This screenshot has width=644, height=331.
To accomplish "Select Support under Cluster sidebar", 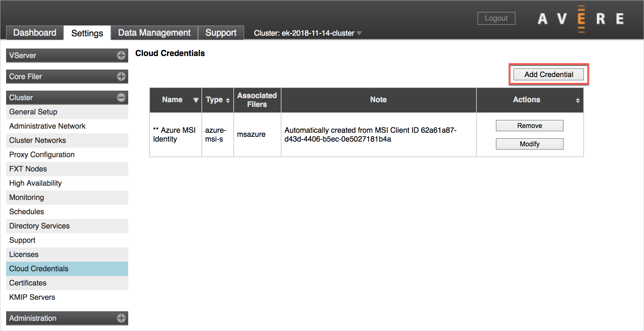I will tap(67, 240).
